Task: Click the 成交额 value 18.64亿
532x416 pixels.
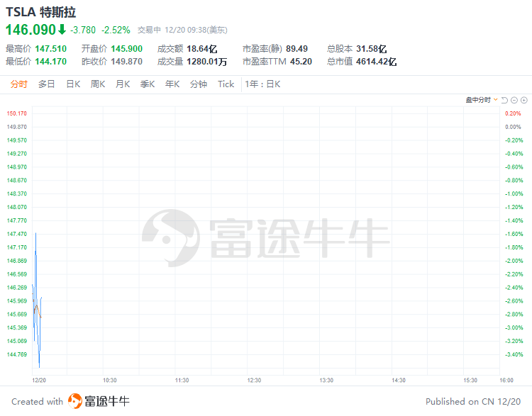Action: 202,49
